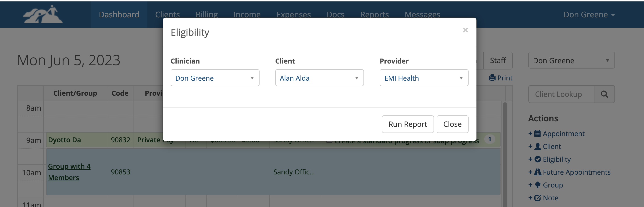
Task: Click the person icon next to Client action
Action: pyautogui.click(x=537, y=146)
